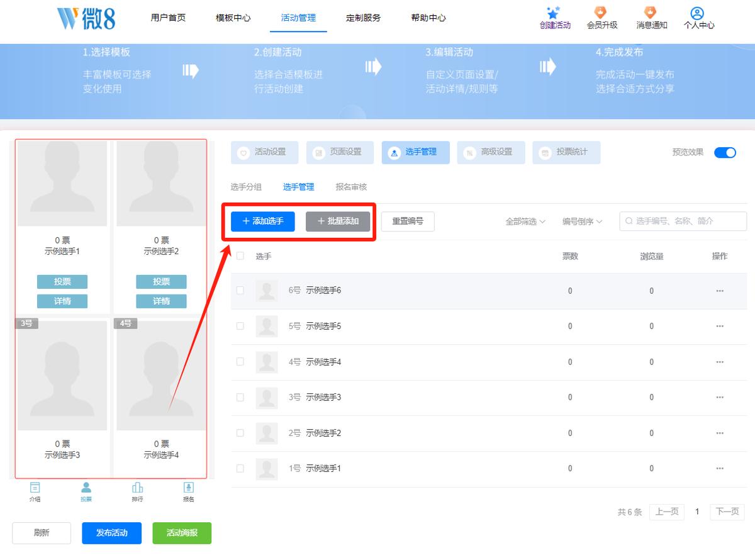This screenshot has height=560, width=755.
Task: Check the box for 示例选手5
Action: click(x=240, y=326)
